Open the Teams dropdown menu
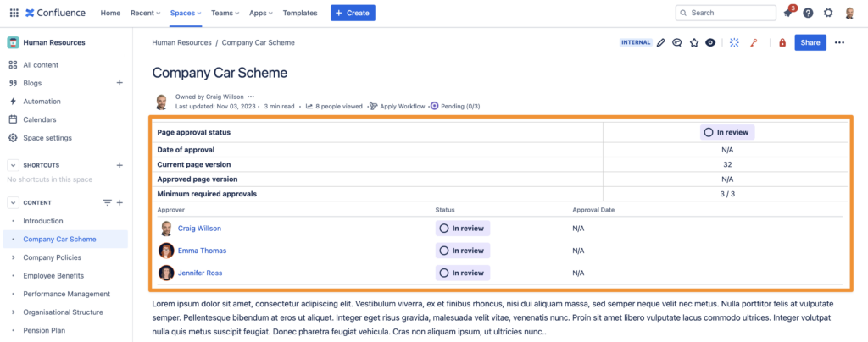This screenshot has height=342, width=868. point(225,13)
